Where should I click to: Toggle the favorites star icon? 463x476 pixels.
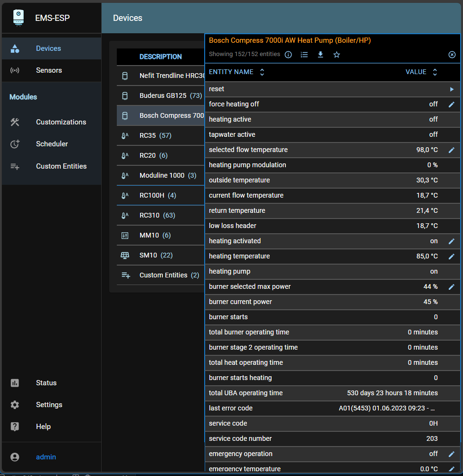click(337, 55)
